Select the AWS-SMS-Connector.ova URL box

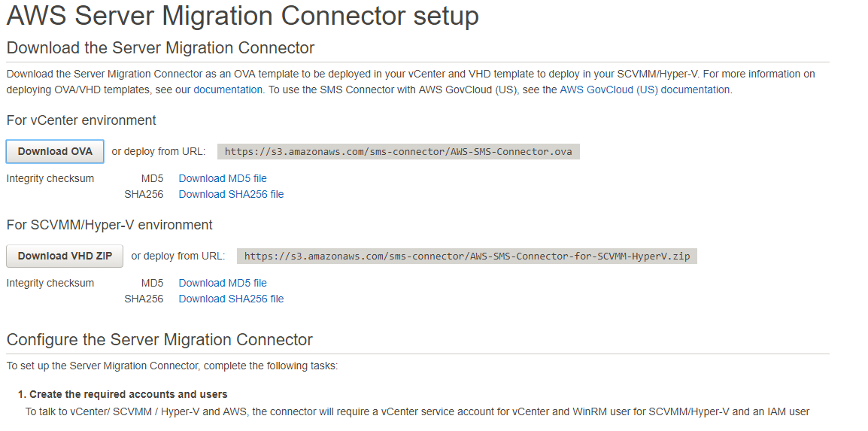click(399, 152)
